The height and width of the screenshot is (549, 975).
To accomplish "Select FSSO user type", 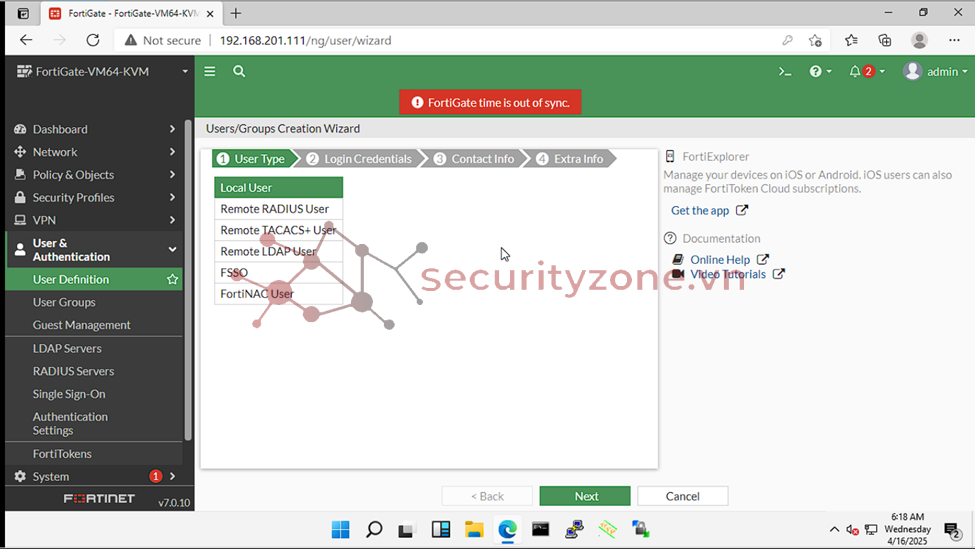I will pos(279,272).
